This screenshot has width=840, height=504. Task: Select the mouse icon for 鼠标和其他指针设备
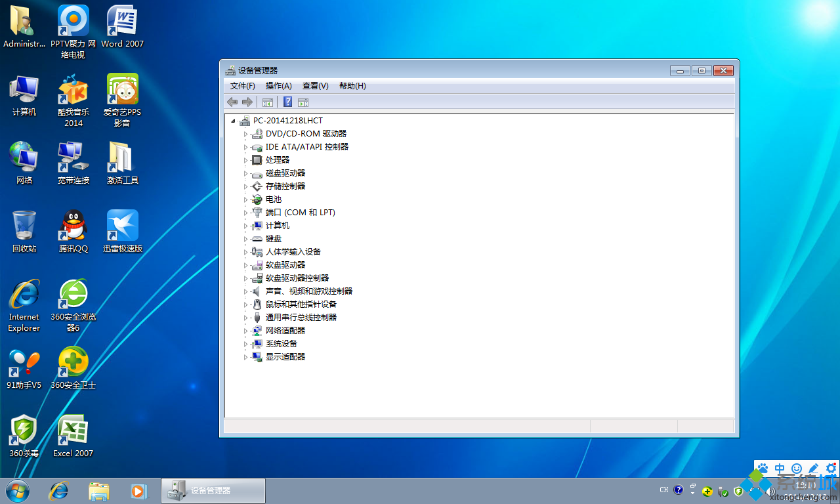pos(257,304)
